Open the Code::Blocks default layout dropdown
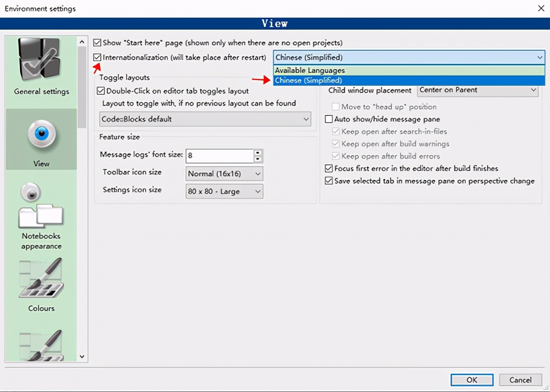The width and height of the screenshot is (550, 392). 205,119
